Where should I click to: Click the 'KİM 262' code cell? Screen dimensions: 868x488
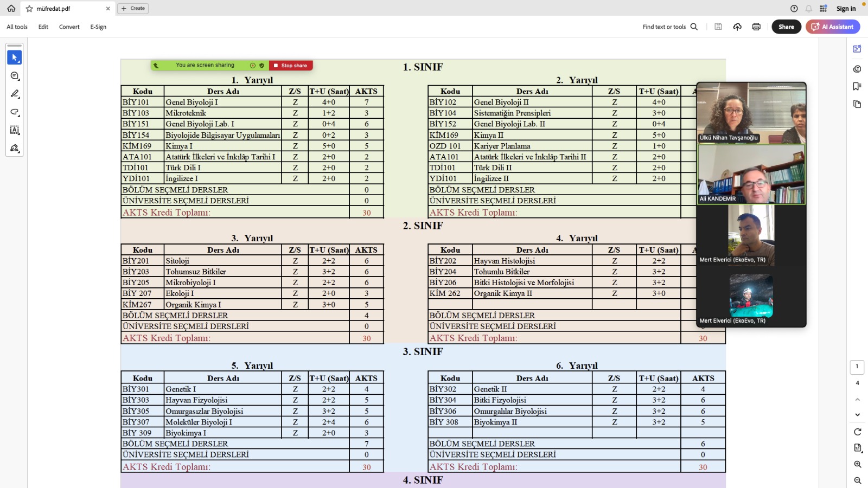coord(450,293)
